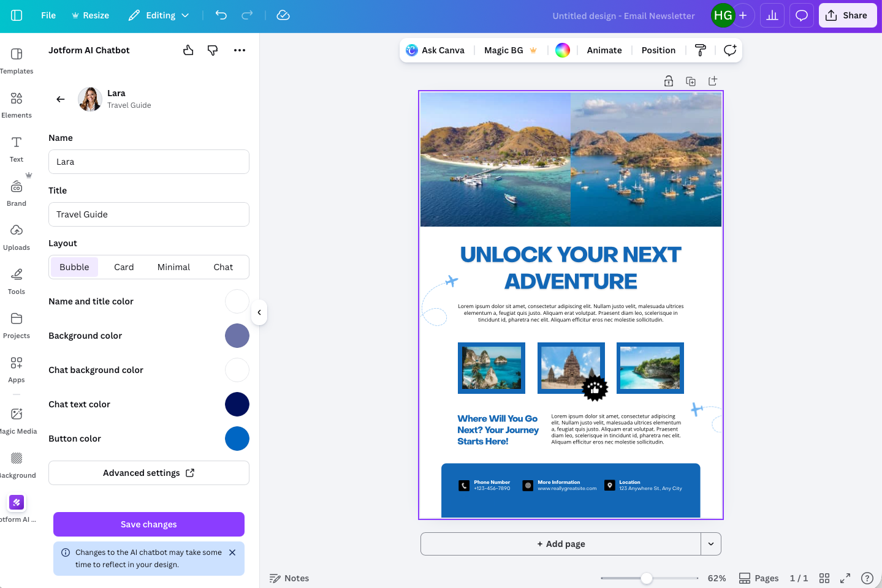Expand the Add page dropdown arrow

(710, 544)
